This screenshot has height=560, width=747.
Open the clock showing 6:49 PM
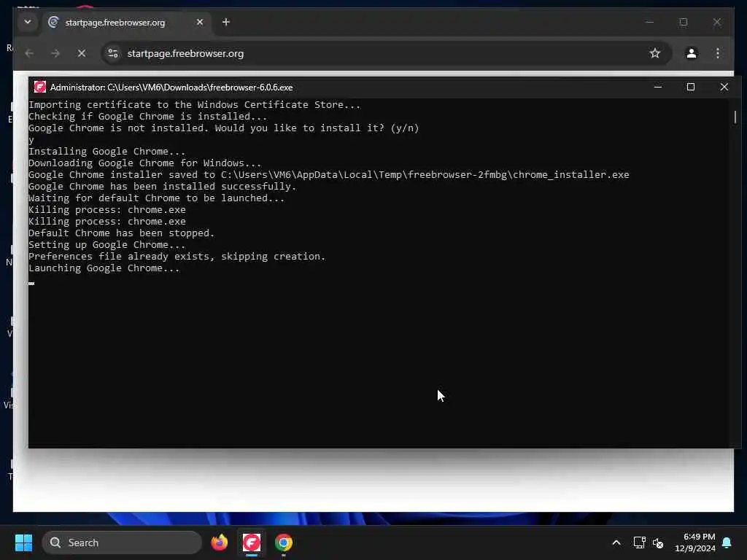[695, 542]
